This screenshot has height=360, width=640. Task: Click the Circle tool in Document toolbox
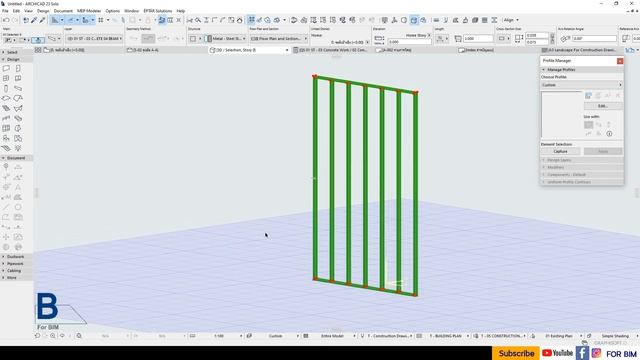point(18,207)
